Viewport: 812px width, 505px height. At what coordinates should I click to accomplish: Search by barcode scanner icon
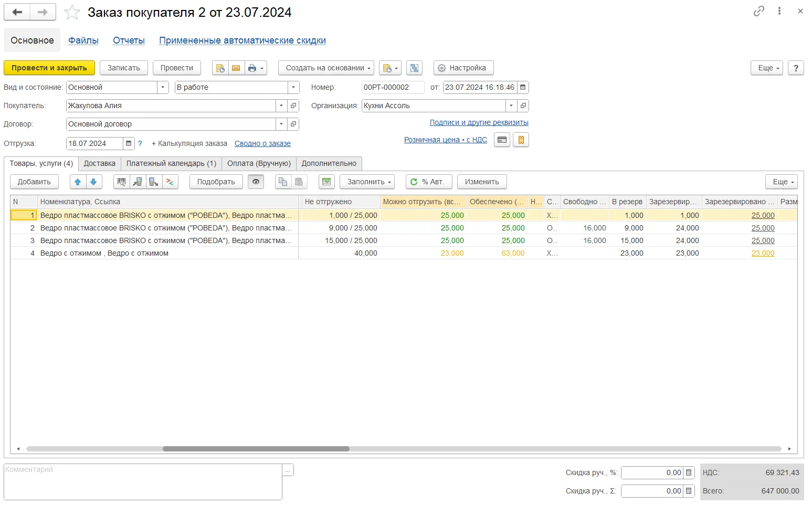click(121, 182)
